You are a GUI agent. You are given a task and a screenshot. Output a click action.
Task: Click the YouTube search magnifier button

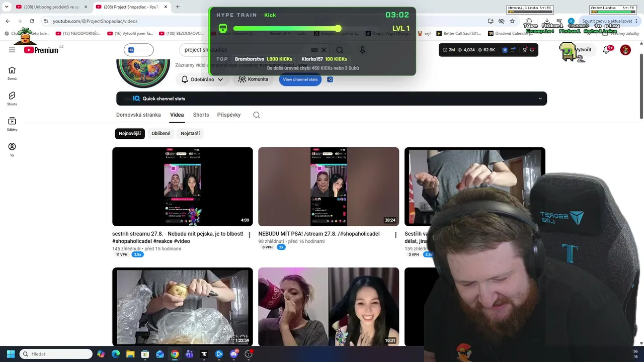(x=340, y=50)
